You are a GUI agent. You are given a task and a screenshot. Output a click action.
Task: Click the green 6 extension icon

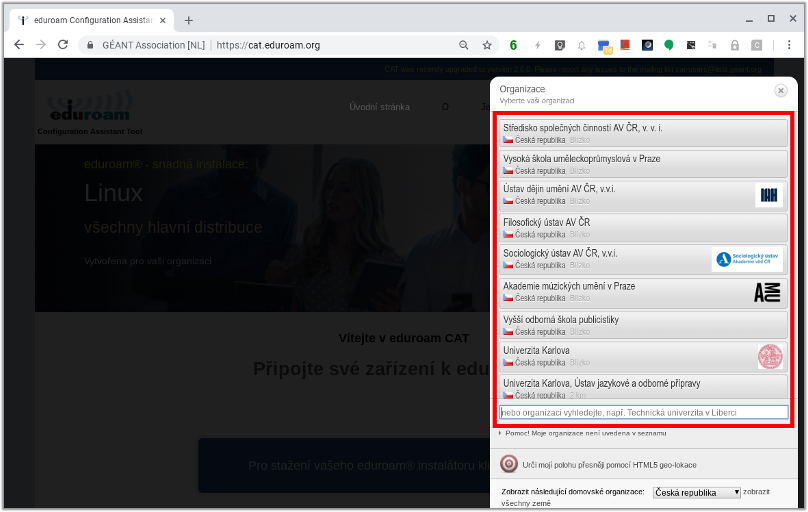(x=513, y=45)
